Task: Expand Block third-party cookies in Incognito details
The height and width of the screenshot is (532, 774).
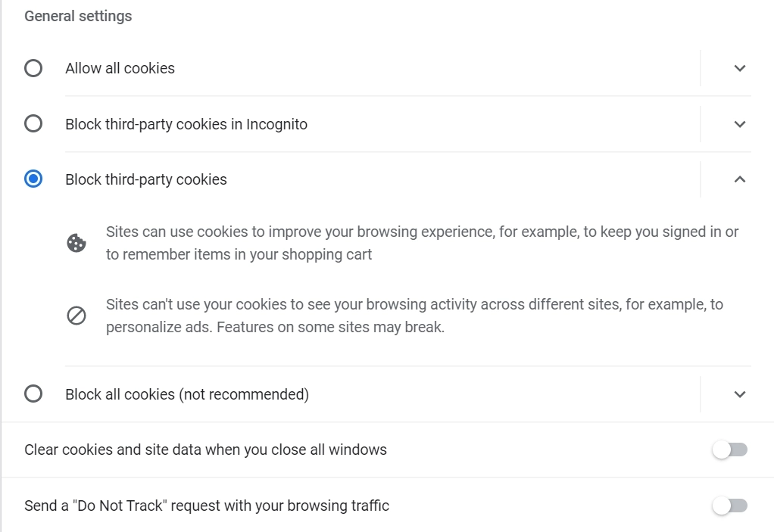Action: point(740,124)
